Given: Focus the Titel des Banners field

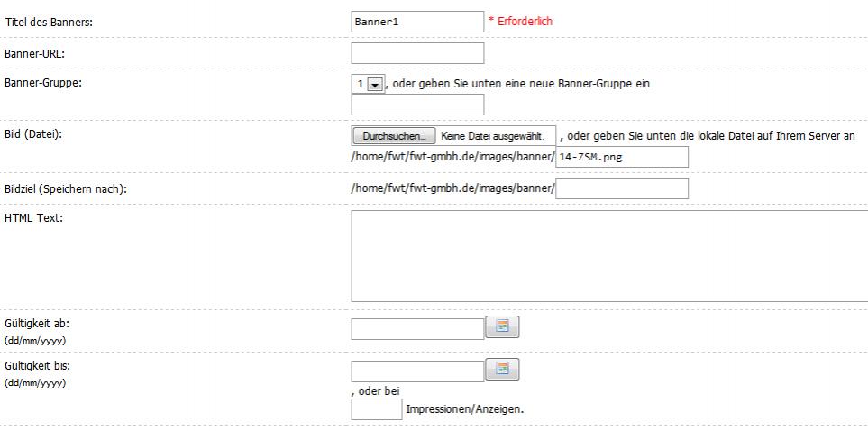Looking at the screenshot, I should [x=417, y=22].
